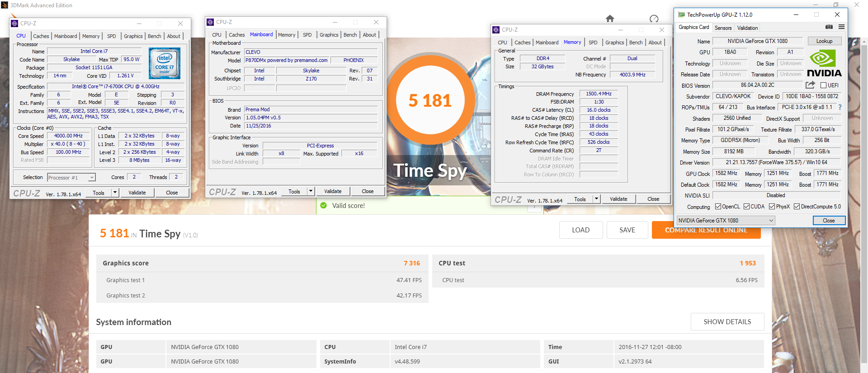
Task: Click CPU test score 1 953
Action: (x=748, y=263)
